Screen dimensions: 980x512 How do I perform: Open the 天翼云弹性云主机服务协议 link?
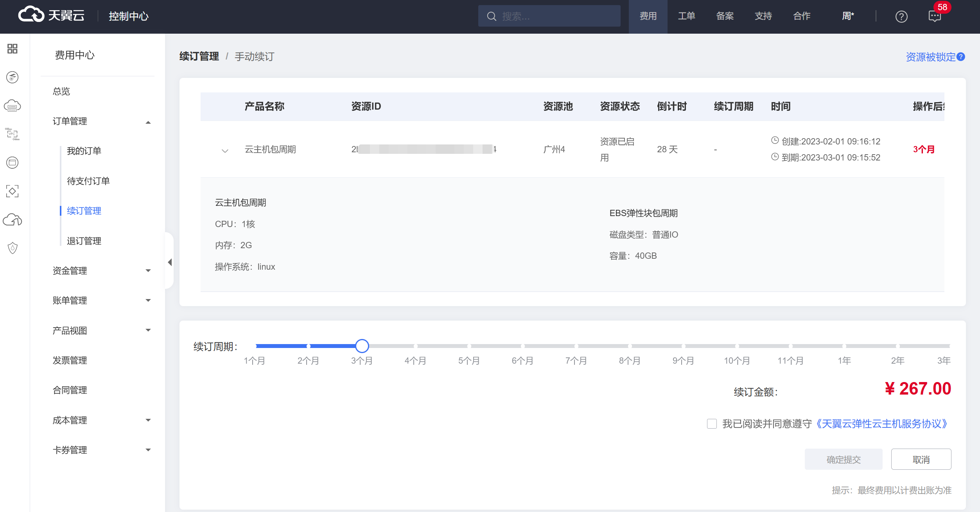coord(882,424)
